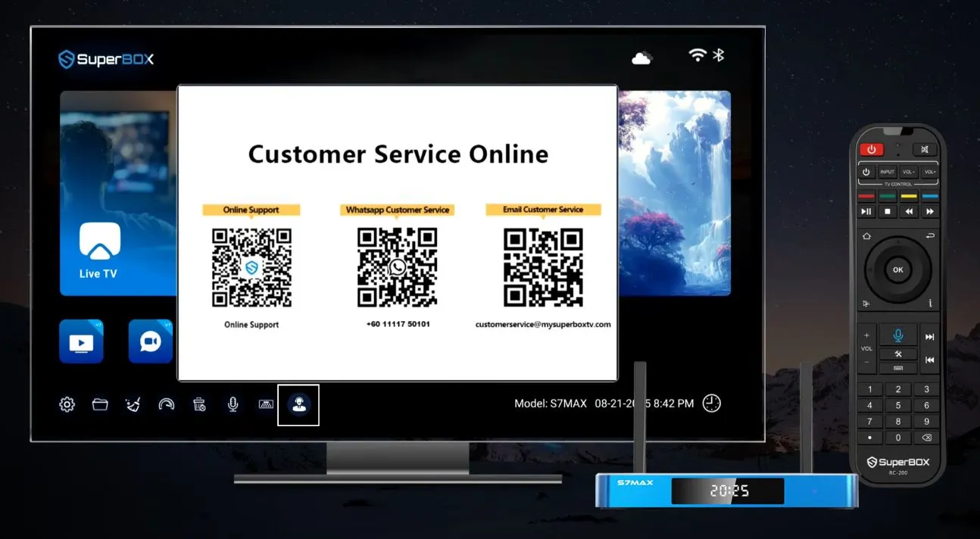Tap the dot key on remote keypad
This screenshot has height=539, width=980.
point(869,438)
